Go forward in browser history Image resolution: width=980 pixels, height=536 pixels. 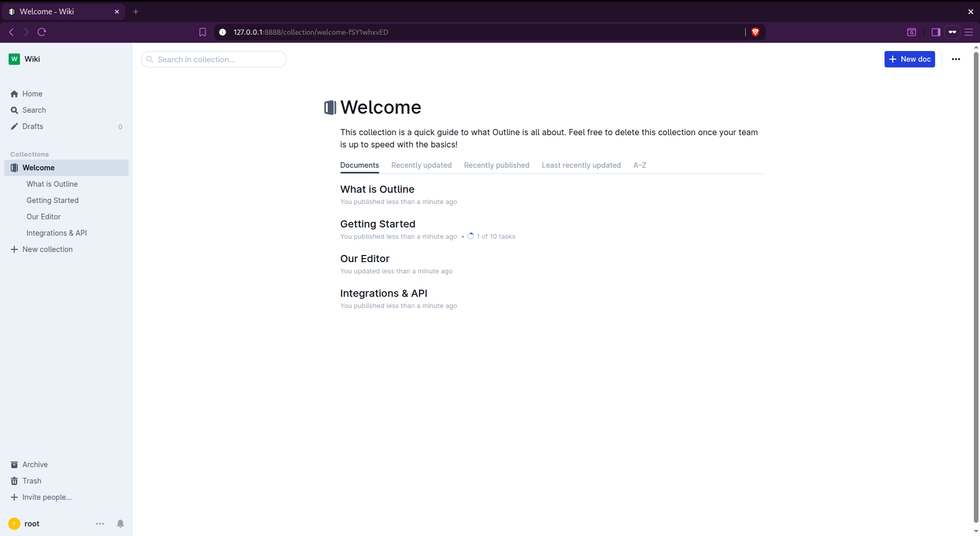click(27, 32)
